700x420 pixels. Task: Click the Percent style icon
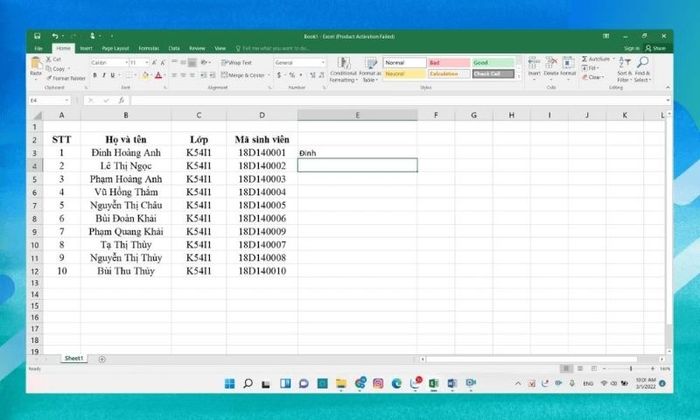292,75
